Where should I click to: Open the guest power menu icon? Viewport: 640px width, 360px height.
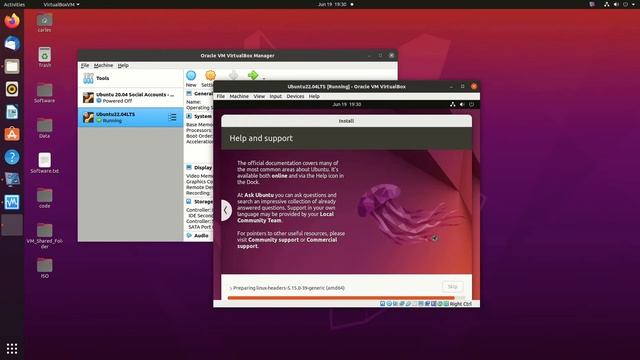click(471, 104)
